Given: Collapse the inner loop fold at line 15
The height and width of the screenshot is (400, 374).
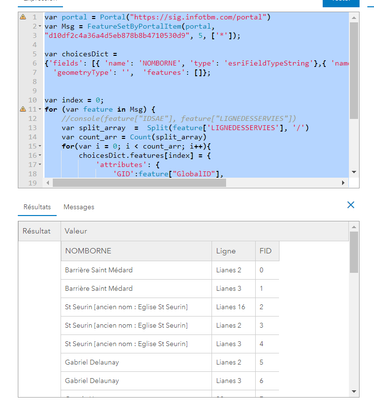Looking at the screenshot, I should click(x=40, y=146).
